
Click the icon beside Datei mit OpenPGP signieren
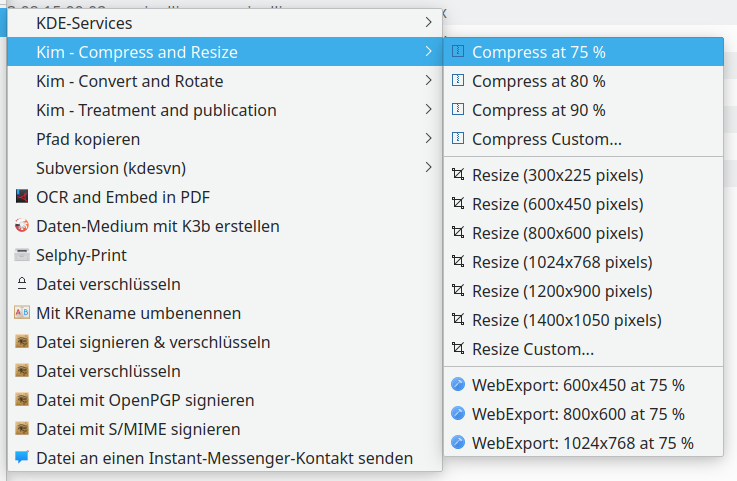point(22,400)
